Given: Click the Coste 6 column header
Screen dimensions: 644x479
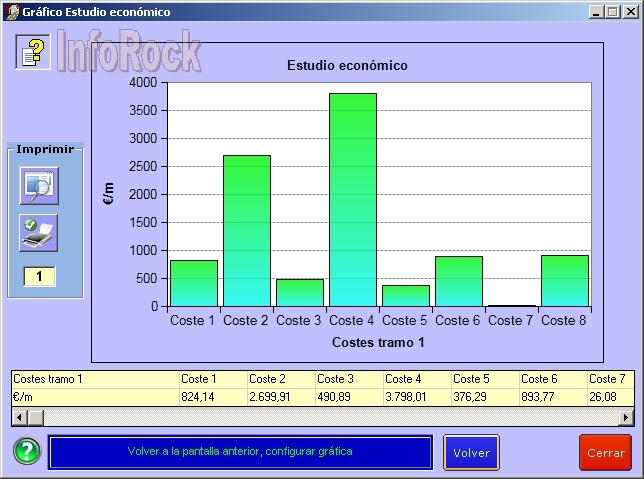Looking at the screenshot, I should [552, 379].
